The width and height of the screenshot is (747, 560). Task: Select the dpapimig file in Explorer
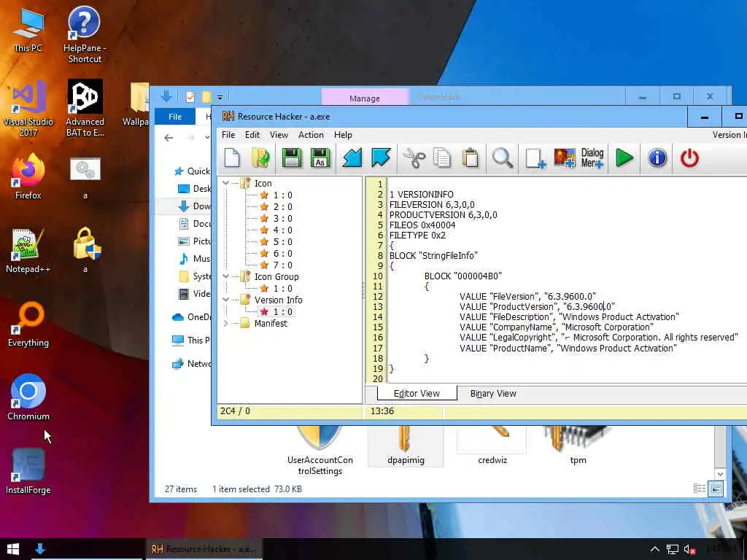click(406, 446)
